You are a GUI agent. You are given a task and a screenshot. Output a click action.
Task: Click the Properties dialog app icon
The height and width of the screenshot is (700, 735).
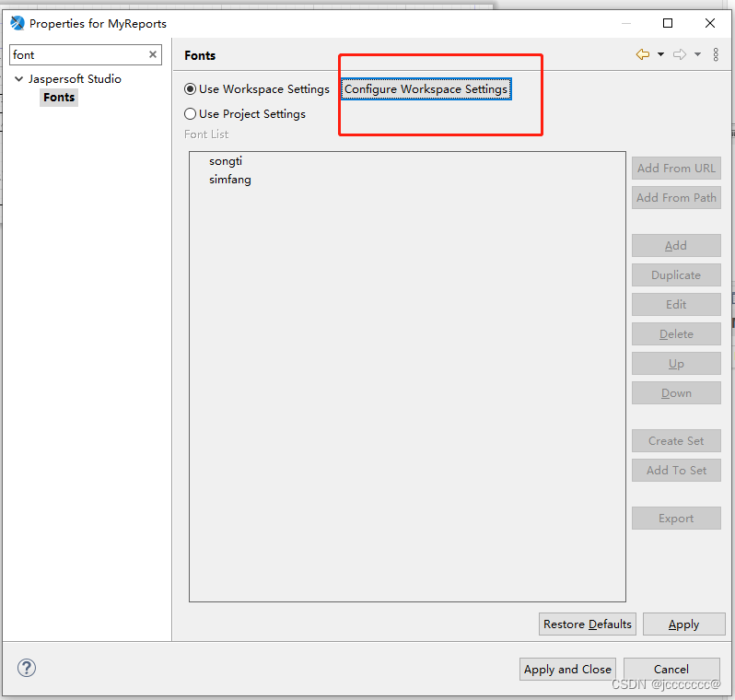(17, 23)
